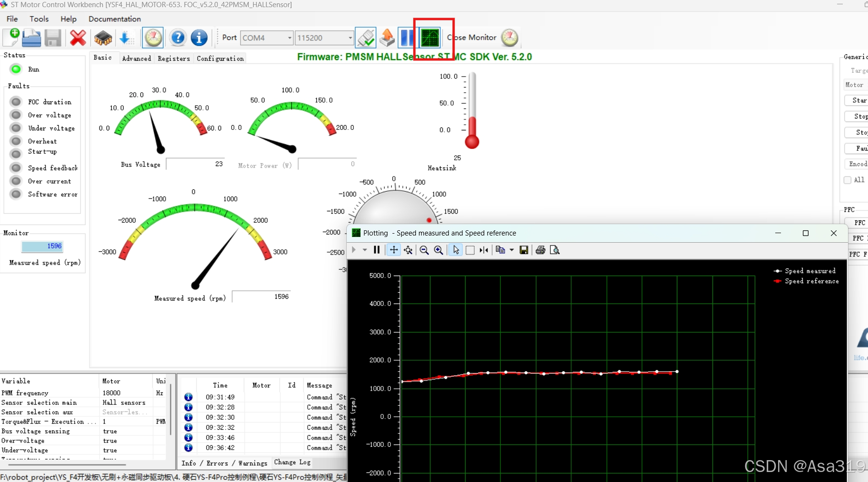Zoom in the plot
The height and width of the screenshot is (482, 868).
coord(439,250)
